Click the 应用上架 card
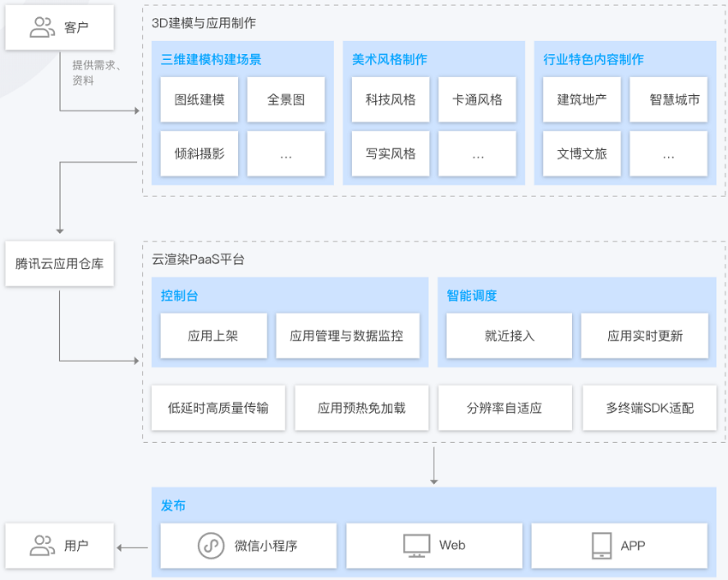Screen dimensions: 728x580 coord(213,335)
